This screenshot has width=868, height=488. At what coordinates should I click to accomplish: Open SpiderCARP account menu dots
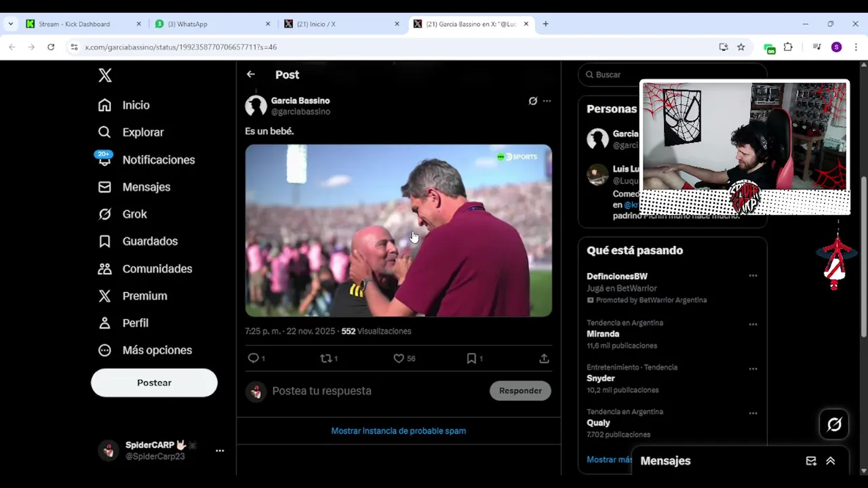click(x=220, y=451)
